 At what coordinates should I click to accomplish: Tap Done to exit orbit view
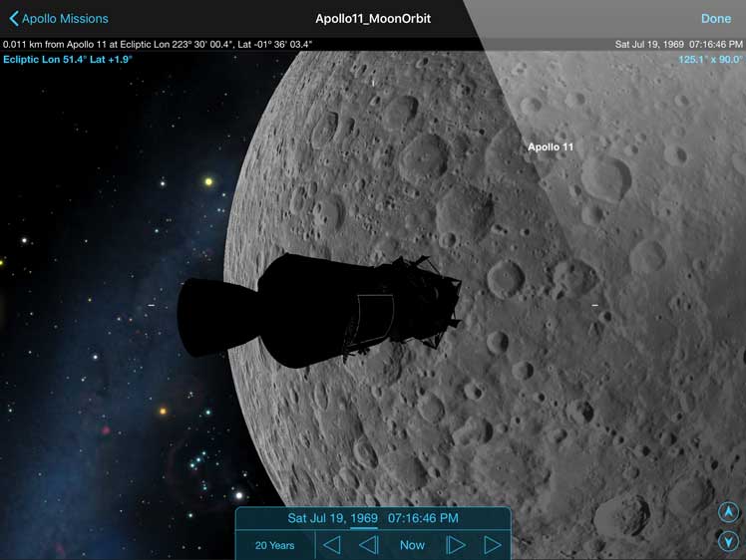(x=715, y=19)
